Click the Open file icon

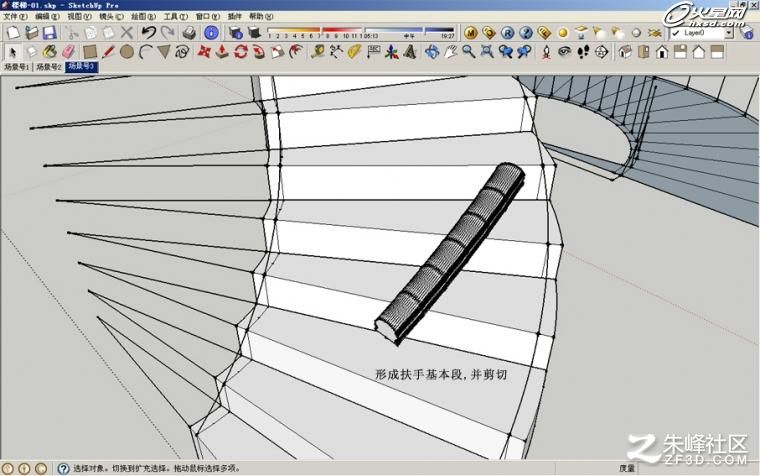point(32,33)
